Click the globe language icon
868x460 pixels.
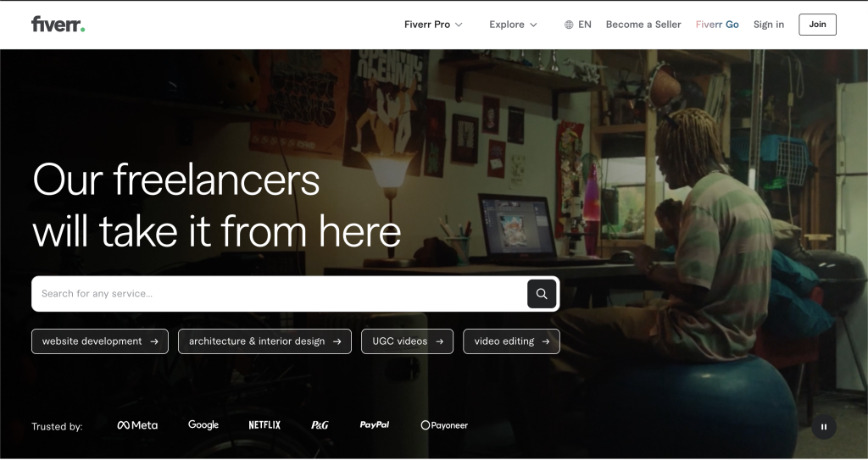click(x=569, y=25)
